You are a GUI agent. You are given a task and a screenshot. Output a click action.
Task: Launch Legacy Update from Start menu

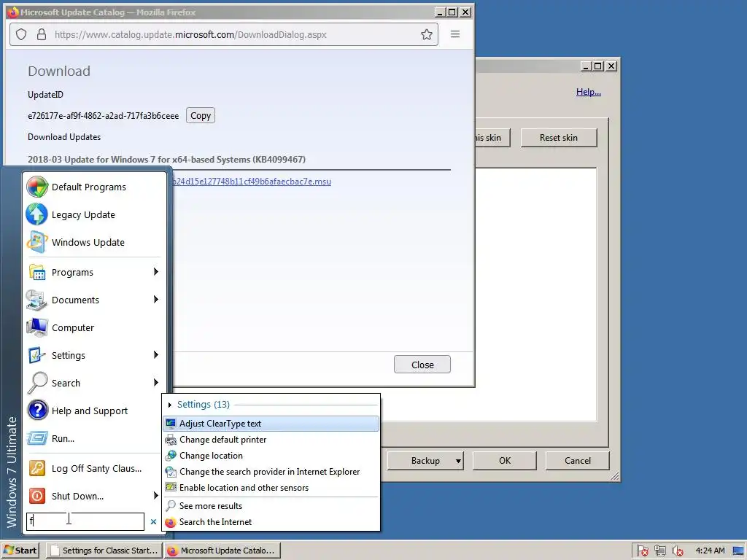(x=36, y=214)
